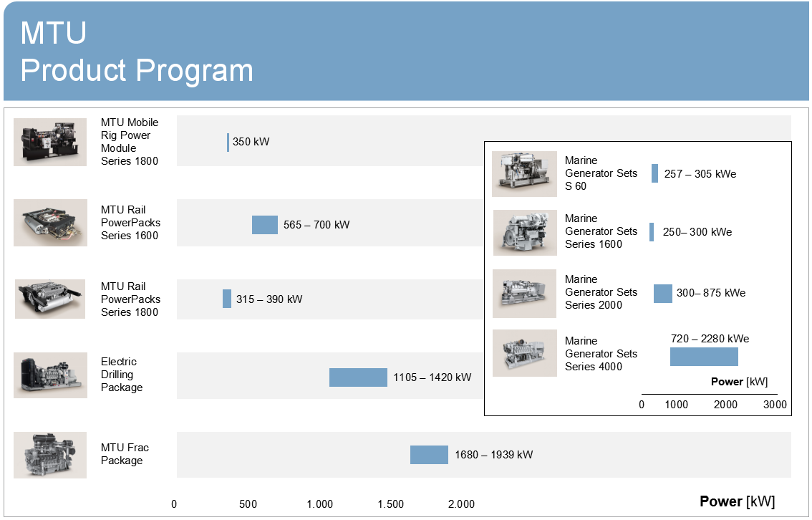Click the Power [kW] label of main axis

click(x=737, y=501)
